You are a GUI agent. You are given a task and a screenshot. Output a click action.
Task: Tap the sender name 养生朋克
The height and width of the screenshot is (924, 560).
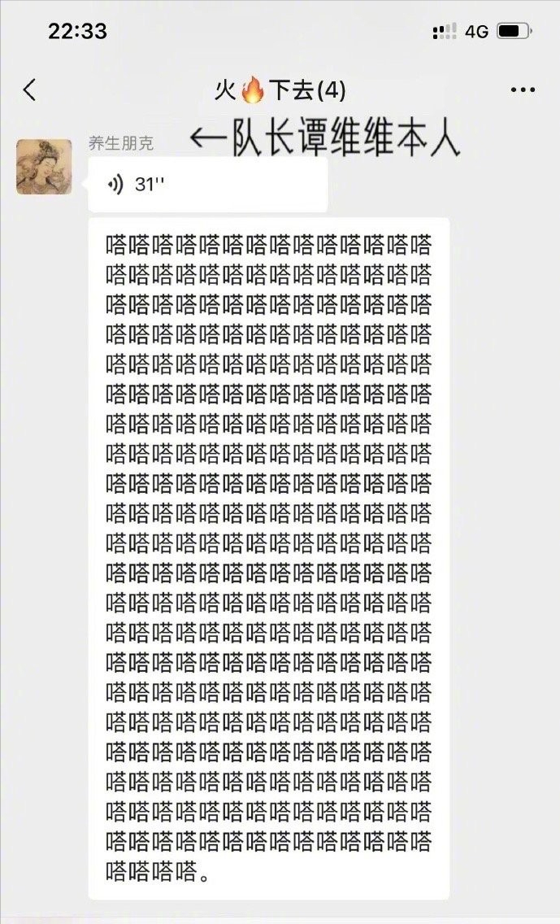(x=121, y=143)
